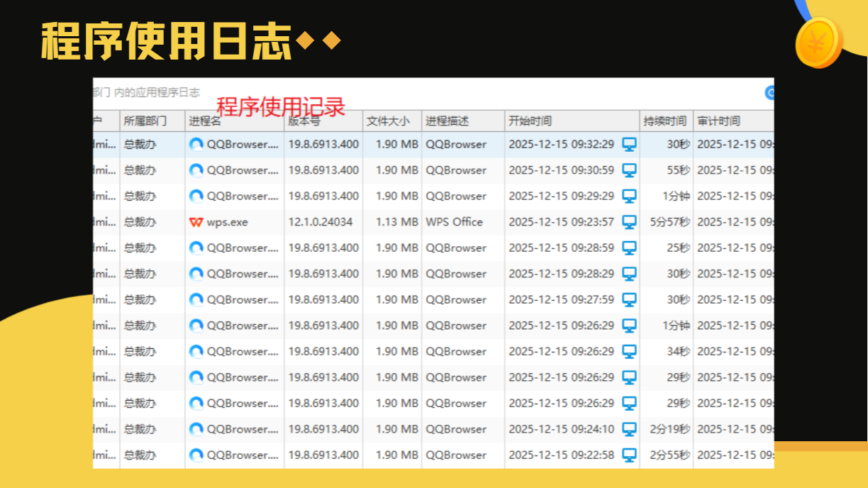
Task: Click monitor icon beside 09:24:10 start time
Action: click(x=629, y=429)
